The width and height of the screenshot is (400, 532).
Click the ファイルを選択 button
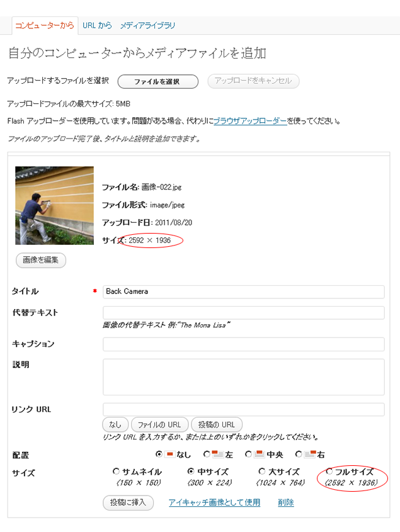pos(158,81)
